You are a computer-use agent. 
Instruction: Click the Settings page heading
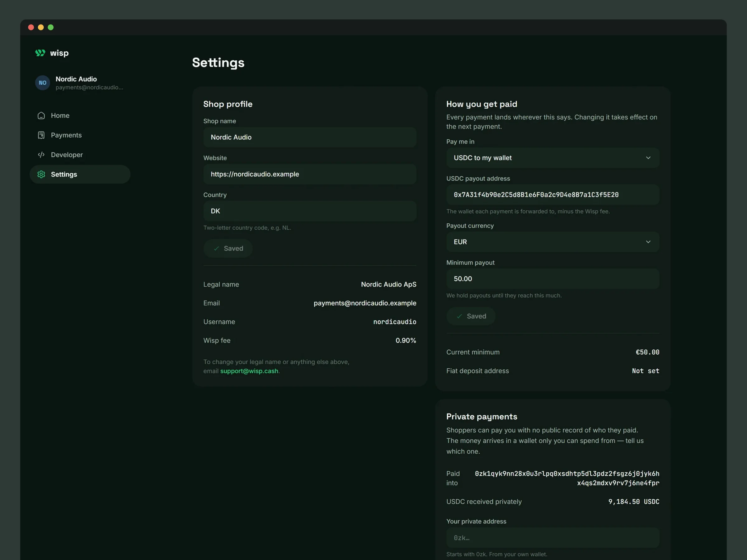[x=218, y=63]
